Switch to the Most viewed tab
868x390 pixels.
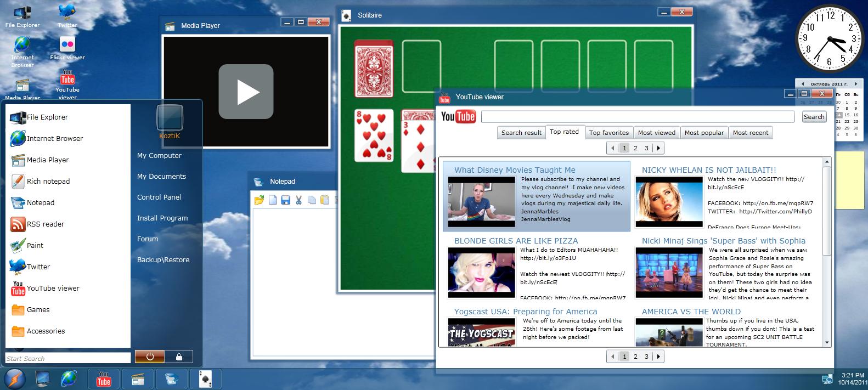(657, 133)
